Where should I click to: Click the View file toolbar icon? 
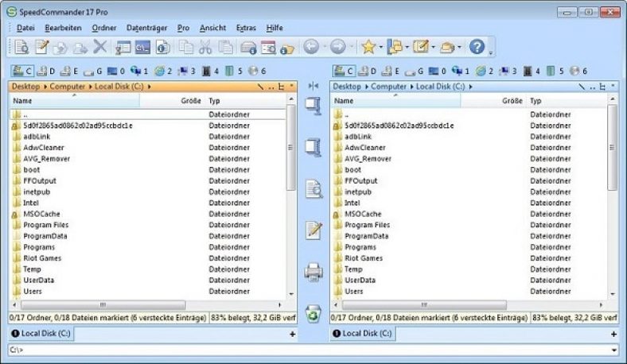click(x=21, y=47)
